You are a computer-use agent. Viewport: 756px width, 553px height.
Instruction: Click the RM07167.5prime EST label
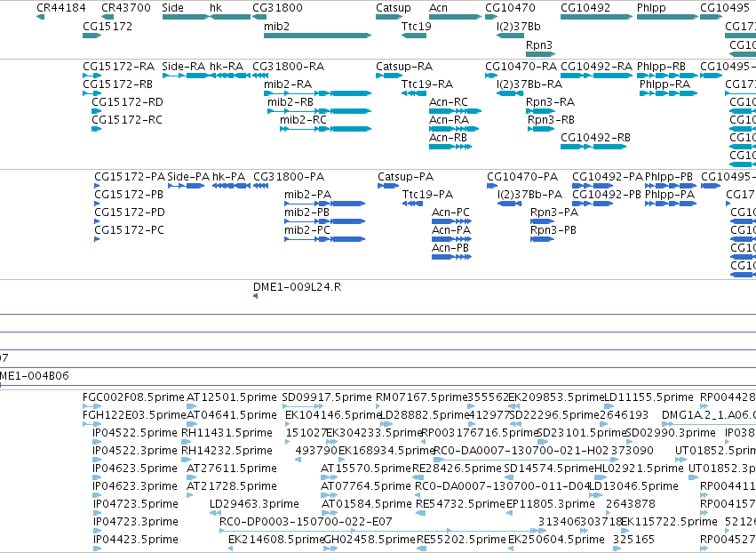422,397
